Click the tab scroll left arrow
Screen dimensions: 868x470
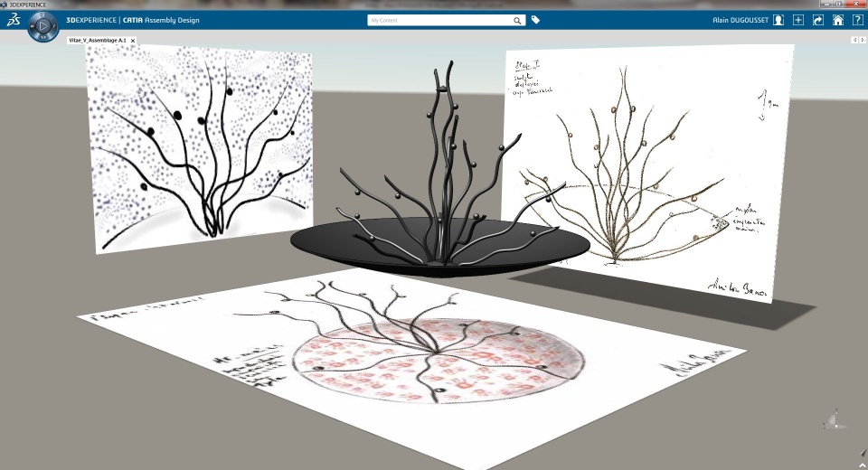click(854, 40)
